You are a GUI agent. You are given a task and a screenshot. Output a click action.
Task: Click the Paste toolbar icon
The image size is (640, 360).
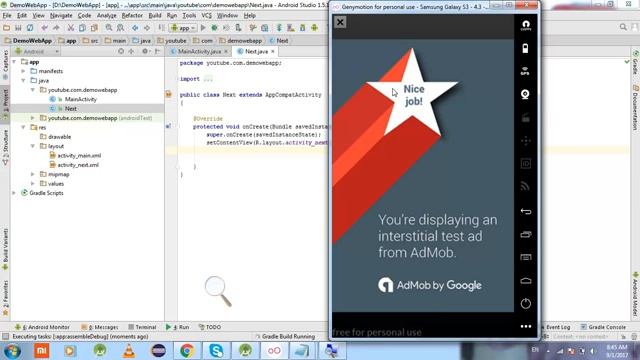pyautogui.click(x=94, y=28)
